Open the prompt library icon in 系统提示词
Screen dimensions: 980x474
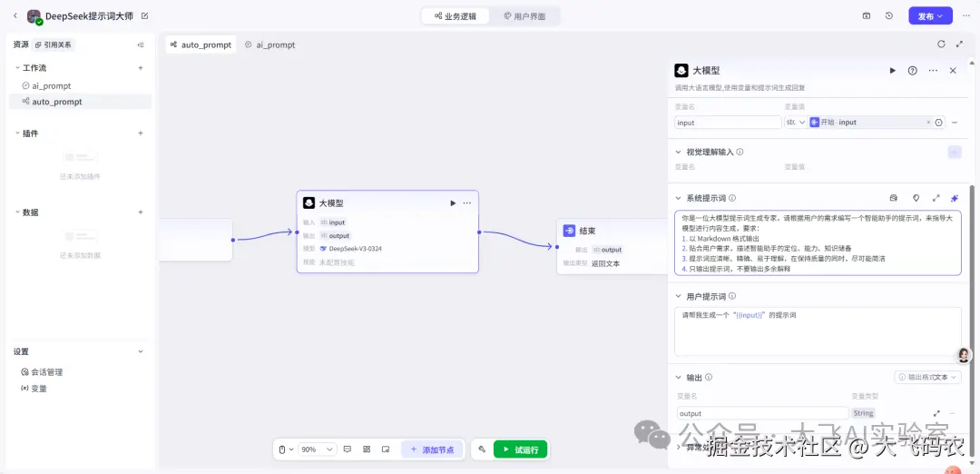point(893,198)
